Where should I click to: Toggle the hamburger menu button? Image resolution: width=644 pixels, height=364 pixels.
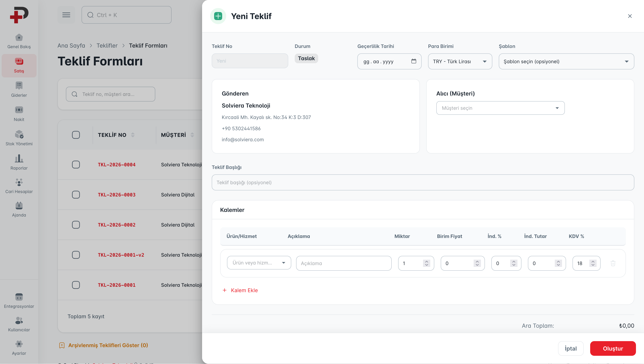tap(66, 15)
